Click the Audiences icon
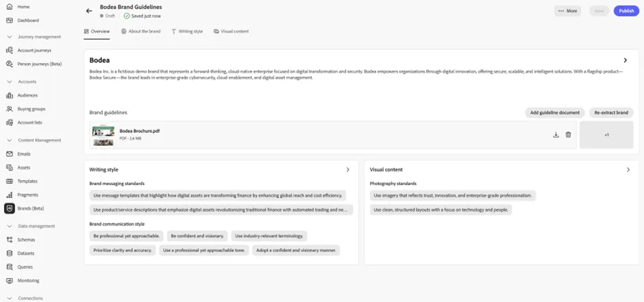Image resolution: width=644 pixels, height=302 pixels. point(10,95)
